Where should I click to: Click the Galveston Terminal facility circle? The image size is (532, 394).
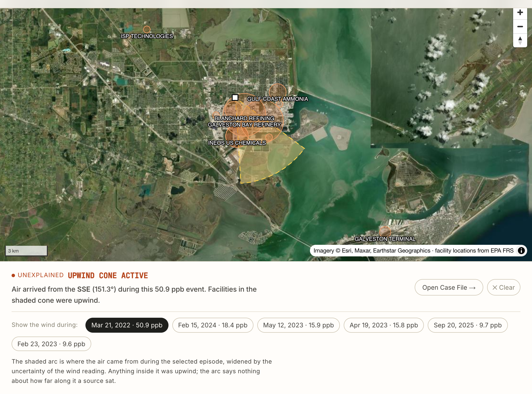[x=385, y=232]
